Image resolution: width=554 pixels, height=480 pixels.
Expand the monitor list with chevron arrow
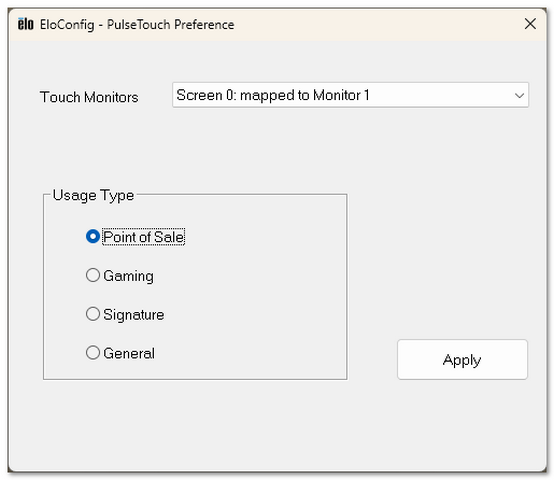coord(519,95)
